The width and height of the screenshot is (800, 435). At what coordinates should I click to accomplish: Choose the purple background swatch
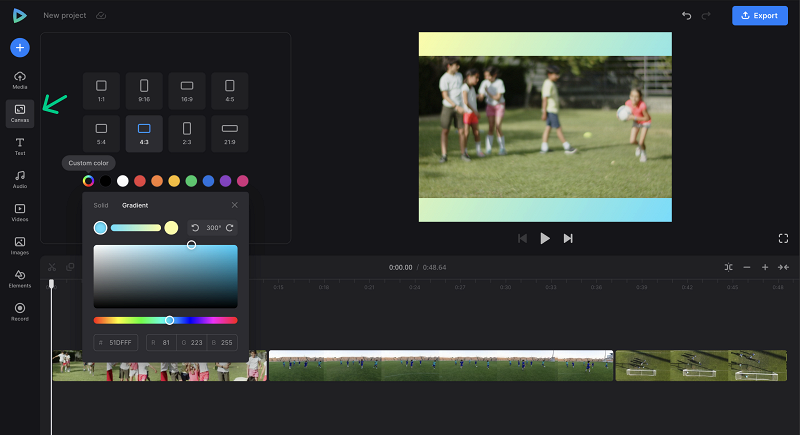[226, 181]
